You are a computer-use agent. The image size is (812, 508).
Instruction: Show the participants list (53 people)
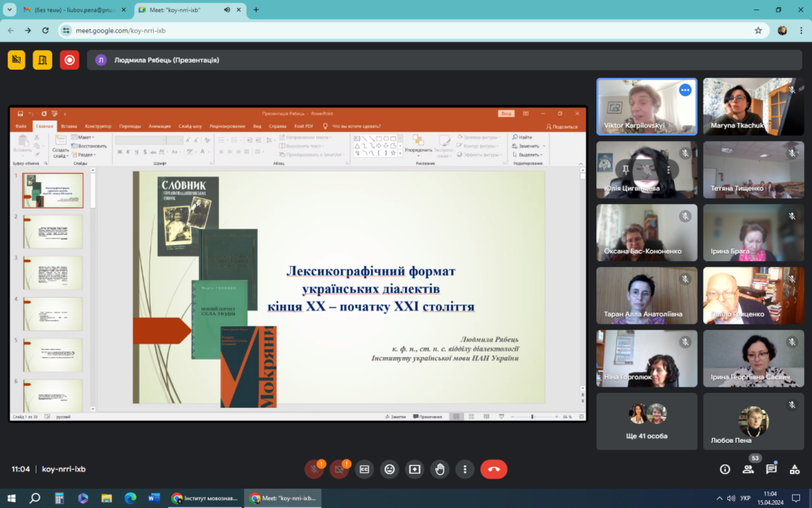(x=748, y=469)
